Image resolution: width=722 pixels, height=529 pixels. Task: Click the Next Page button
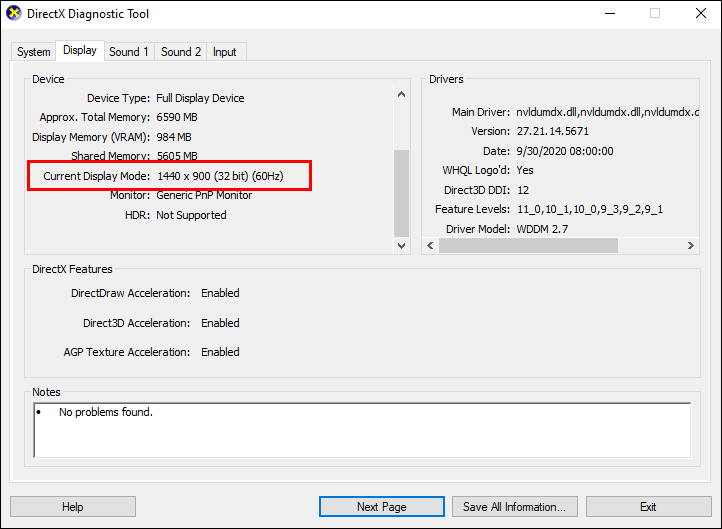click(x=382, y=506)
